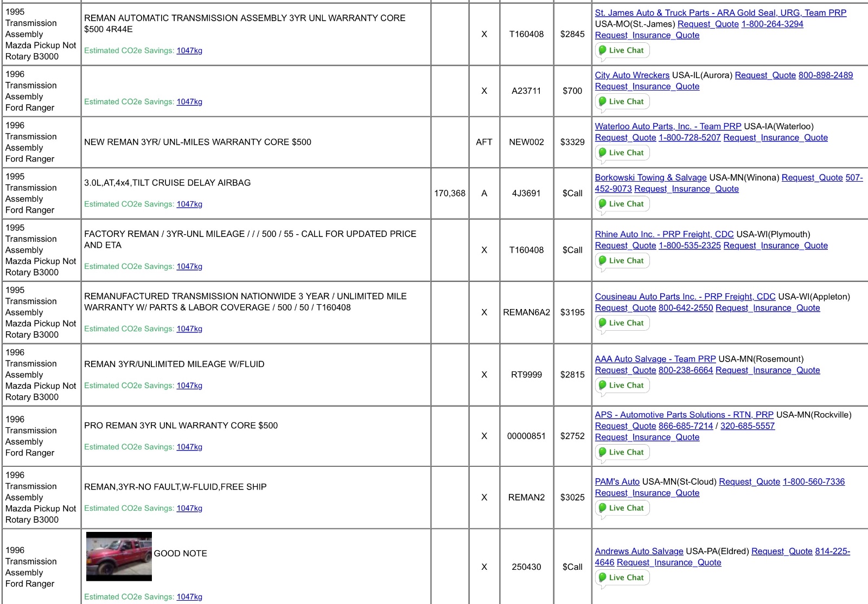Viewport: 868px width, 604px height.
Task: Call Waterloo Auto Parts at 1-800-728-5207
Action: point(689,138)
